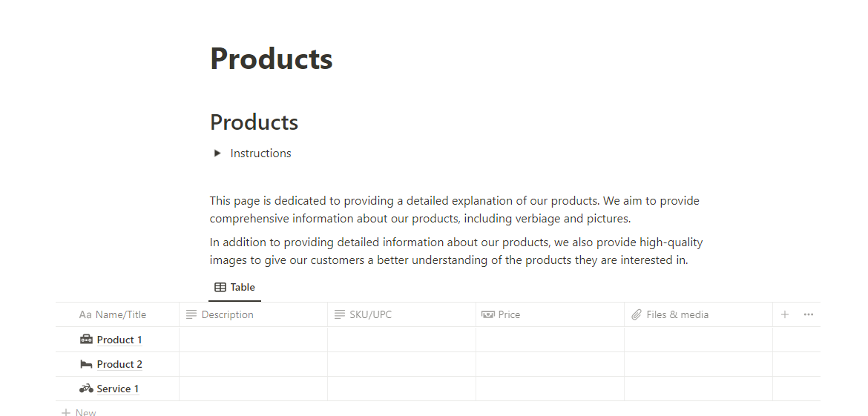This screenshot has width=868, height=416.
Task: Click the Description cell for Product 2
Action: 253,364
